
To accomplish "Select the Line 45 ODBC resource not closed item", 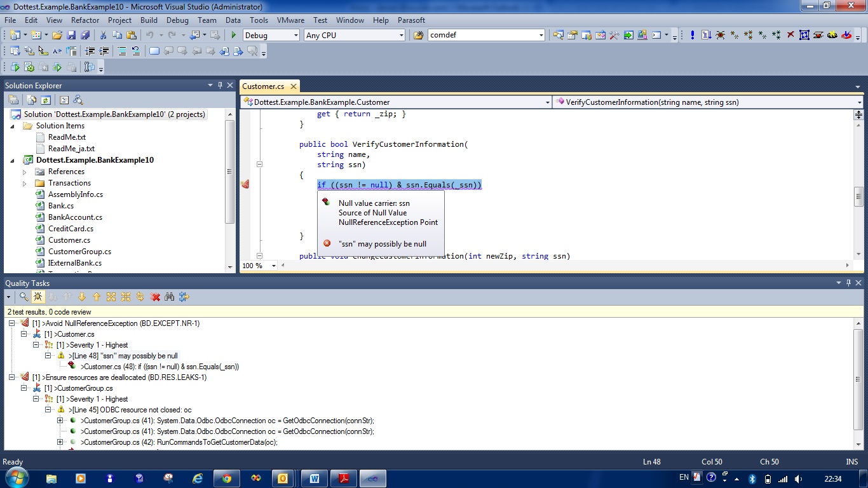I will point(130,410).
